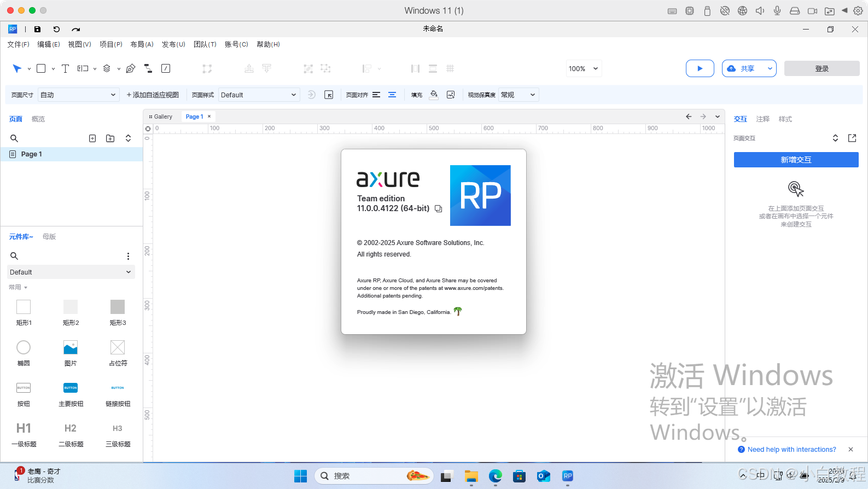The height and width of the screenshot is (489, 868).
Task: Select the connector tool
Action: point(148,68)
